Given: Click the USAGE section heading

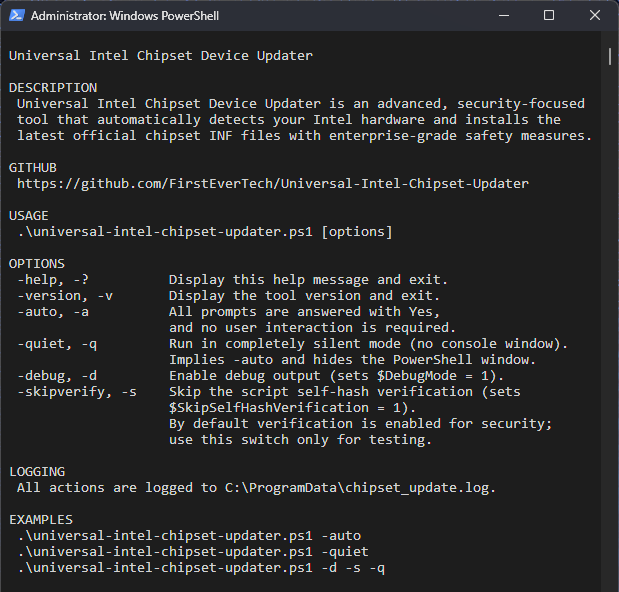Looking at the screenshot, I should [29, 216].
